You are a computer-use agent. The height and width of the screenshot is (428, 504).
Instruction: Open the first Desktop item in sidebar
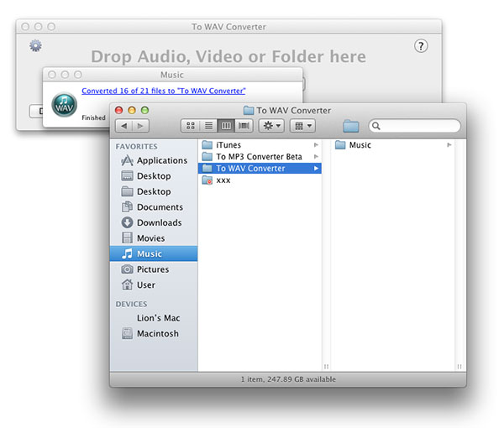point(154,176)
